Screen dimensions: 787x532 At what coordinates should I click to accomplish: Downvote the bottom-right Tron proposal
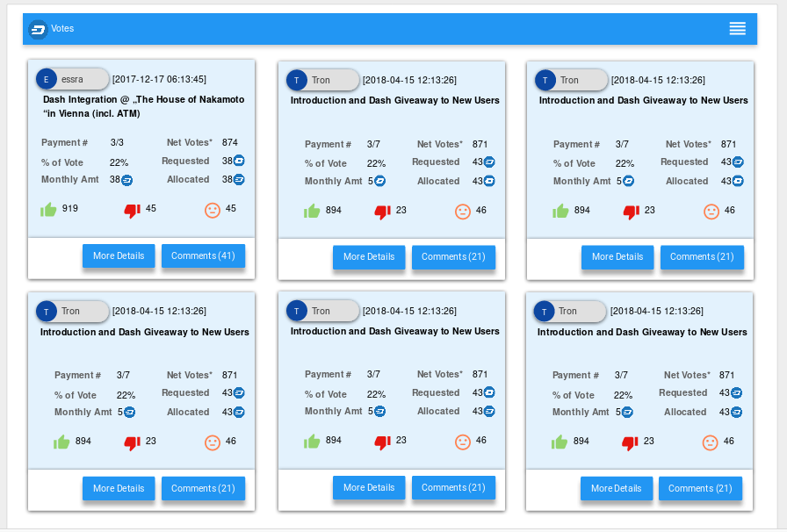point(630,443)
